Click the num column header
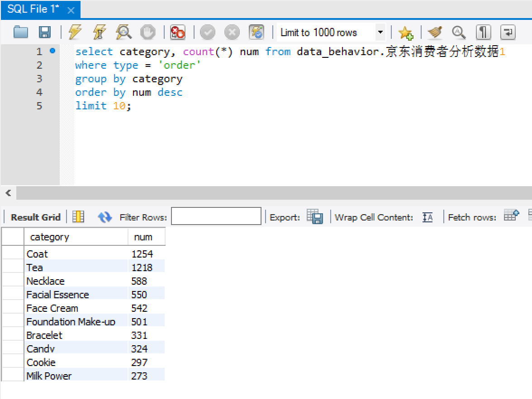This screenshot has width=532, height=399. click(146, 237)
